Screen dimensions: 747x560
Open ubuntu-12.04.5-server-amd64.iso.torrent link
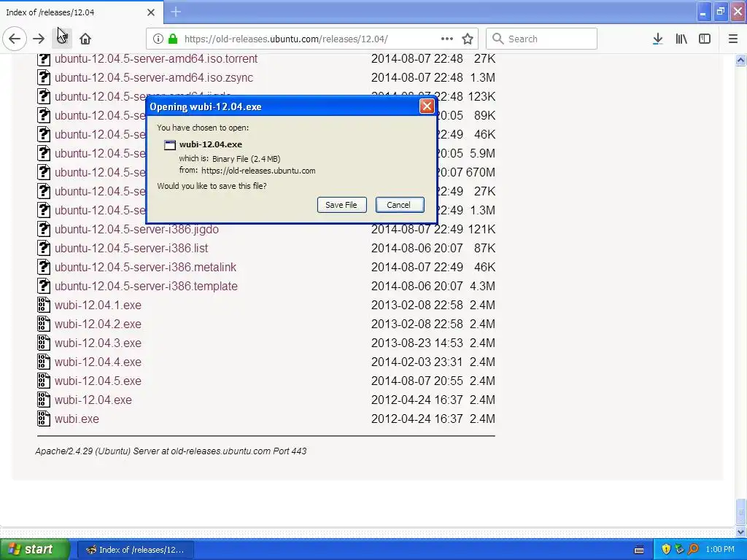[x=156, y=58]
